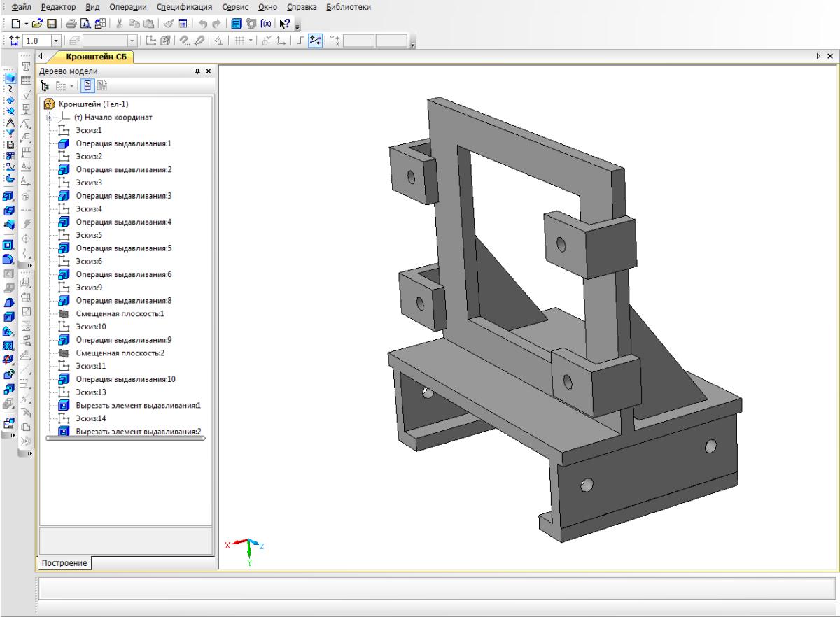Select Эскиз:1 in the model tree
The image size is (840, 617).
pos(88,130)
